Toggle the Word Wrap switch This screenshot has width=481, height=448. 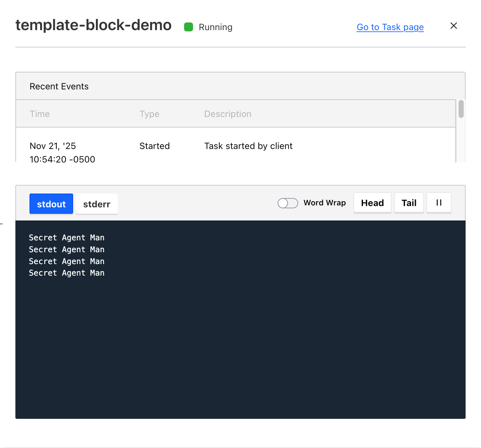point(288,203)
